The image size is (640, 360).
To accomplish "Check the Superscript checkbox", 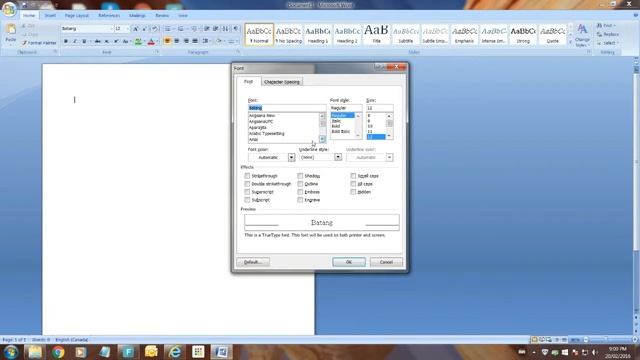I will 247,192.
